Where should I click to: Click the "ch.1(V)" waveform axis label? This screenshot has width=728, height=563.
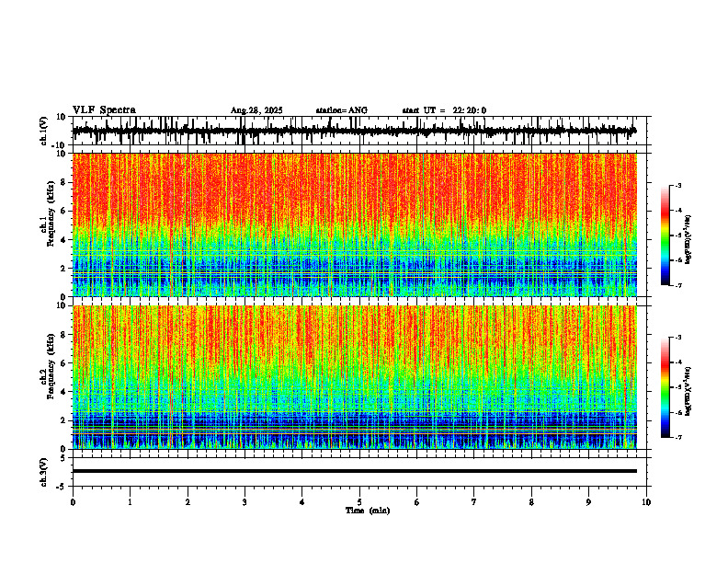point(44,131)
